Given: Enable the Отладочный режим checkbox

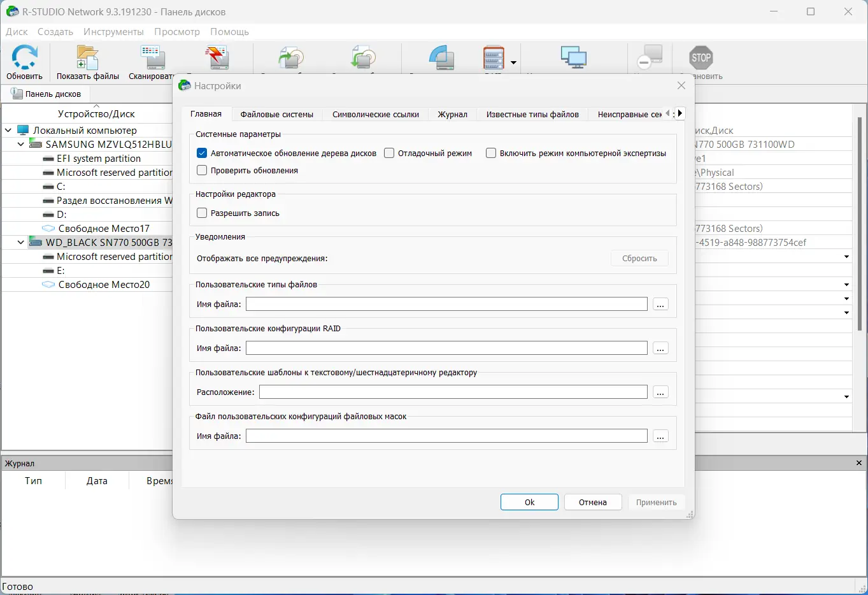Looking at the screenshot, I should [389, 153].
